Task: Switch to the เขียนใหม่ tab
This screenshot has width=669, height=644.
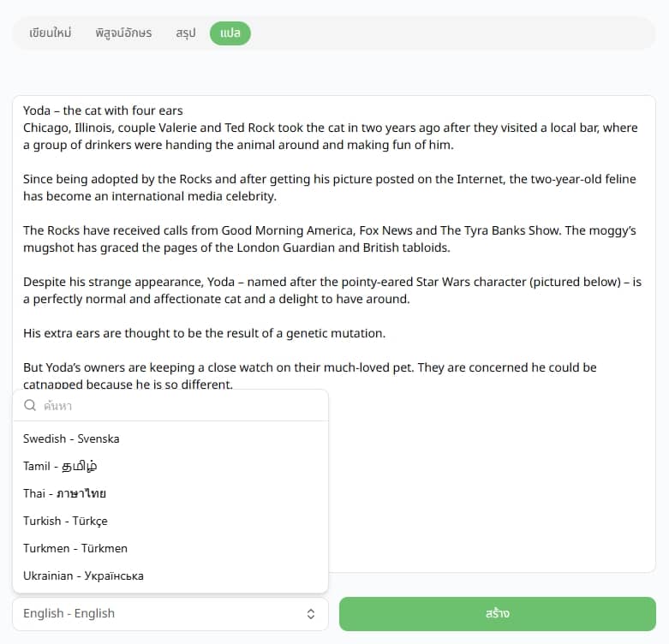Action: pos(50,33)
